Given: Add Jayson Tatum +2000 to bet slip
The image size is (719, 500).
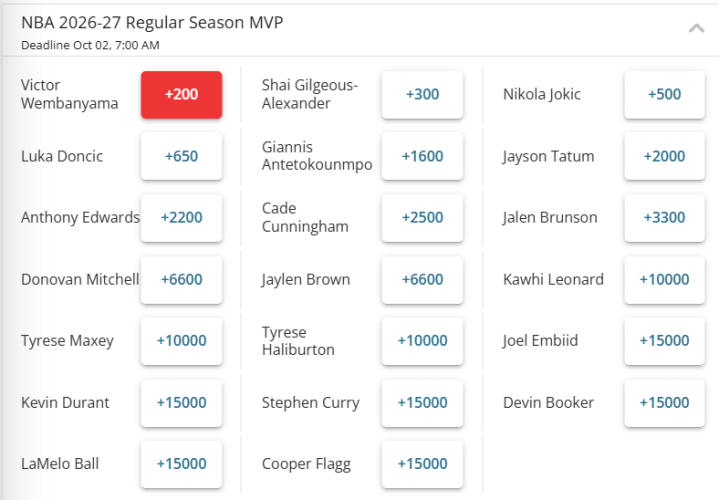Looking at the screenshot, I should click(x=664, y=156).
